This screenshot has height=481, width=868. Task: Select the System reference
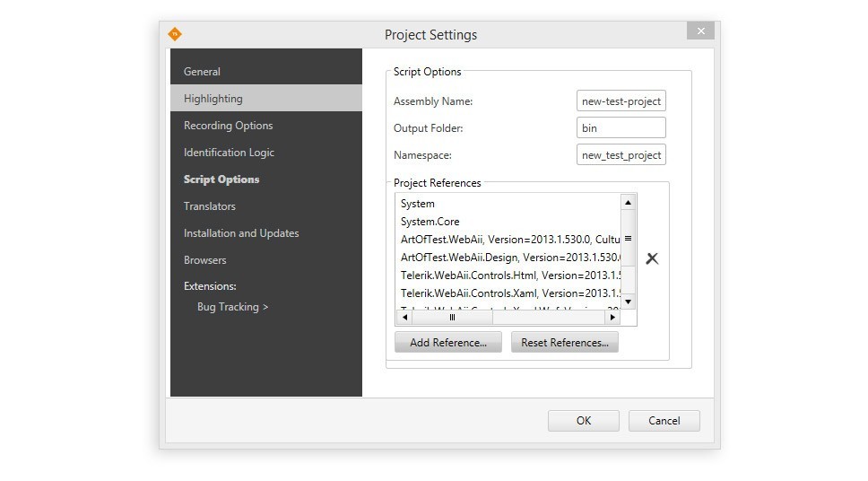508,204
